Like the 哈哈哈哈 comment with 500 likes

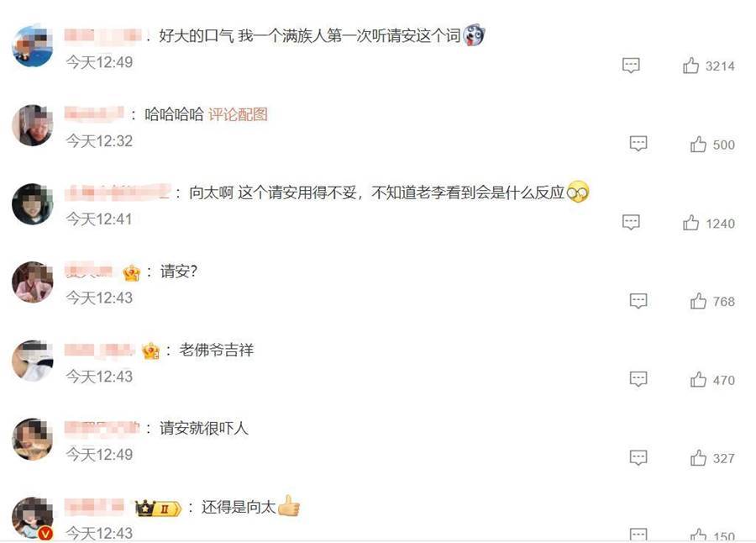pos(698,145)
